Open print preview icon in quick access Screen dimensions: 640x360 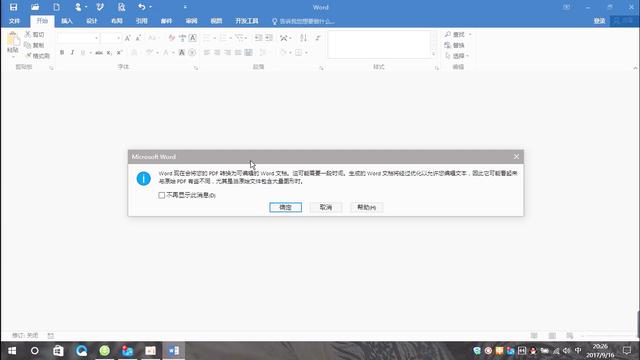pyautogui.click(x=121, y=7)
